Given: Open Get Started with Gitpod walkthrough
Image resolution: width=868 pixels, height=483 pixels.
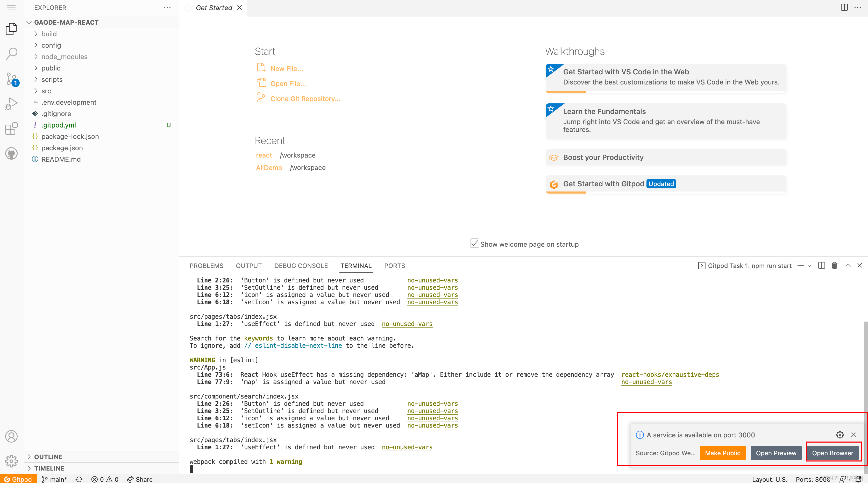Looking at the screenshot, I should [x=666, y=184].
